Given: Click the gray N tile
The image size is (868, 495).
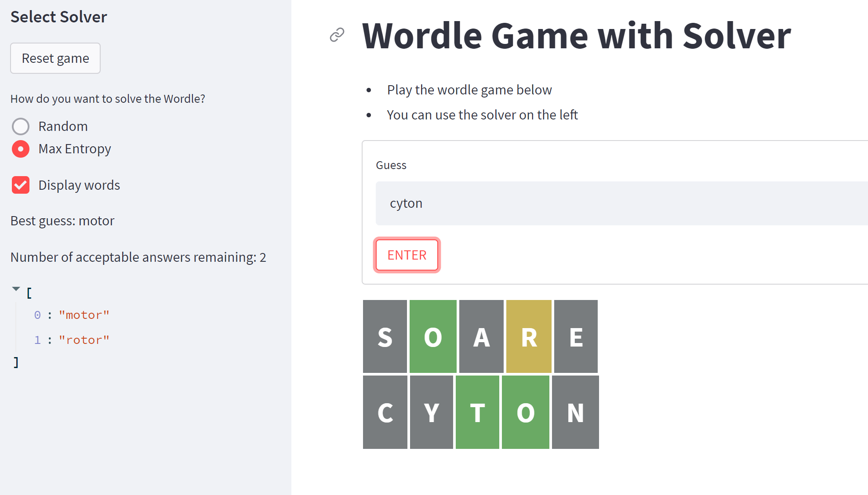Looking at the screenshot, I should pos(575,412).
